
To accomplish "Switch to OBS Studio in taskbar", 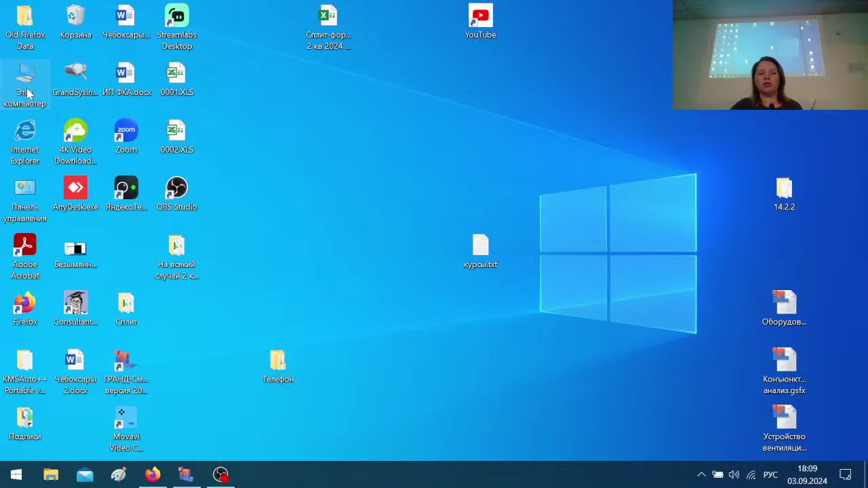I will pos(220,474).
